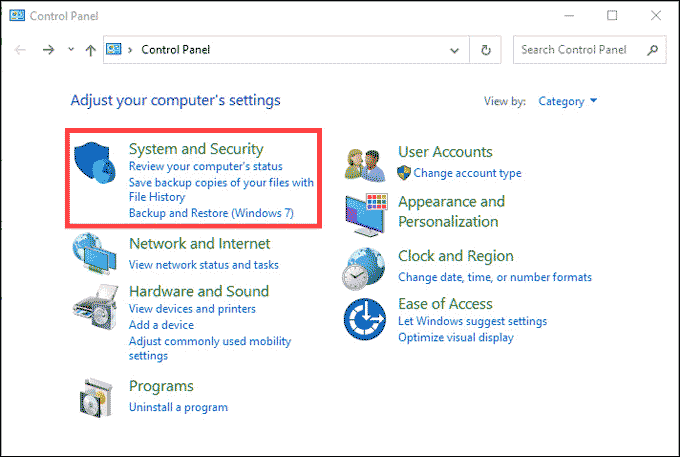The height and width of the screenshot is (457, 680).
Task: Click the Programs disc icon
Action: [96, 396]
